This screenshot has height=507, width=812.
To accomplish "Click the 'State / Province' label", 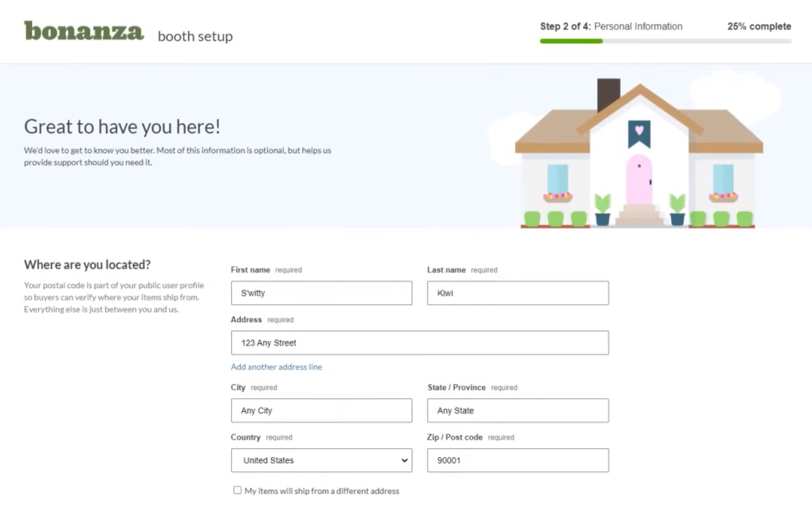I will tap(456, 387).
